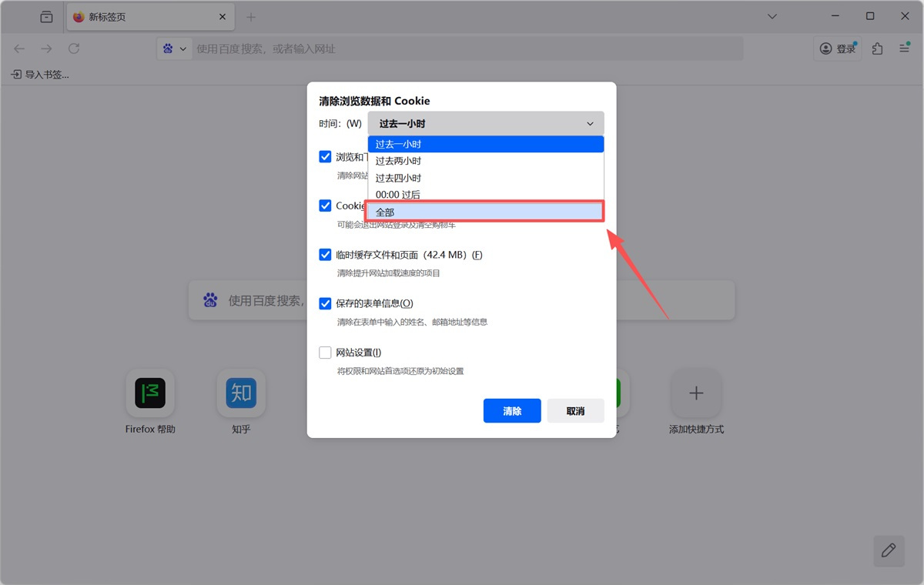Uncheck the 保存的表单信息 checkbox
924x585 pixels.
pos(325,303)
